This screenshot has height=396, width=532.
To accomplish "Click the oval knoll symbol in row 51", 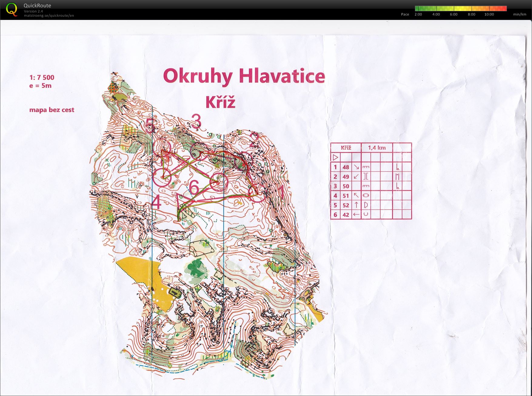I will [366, 195].
